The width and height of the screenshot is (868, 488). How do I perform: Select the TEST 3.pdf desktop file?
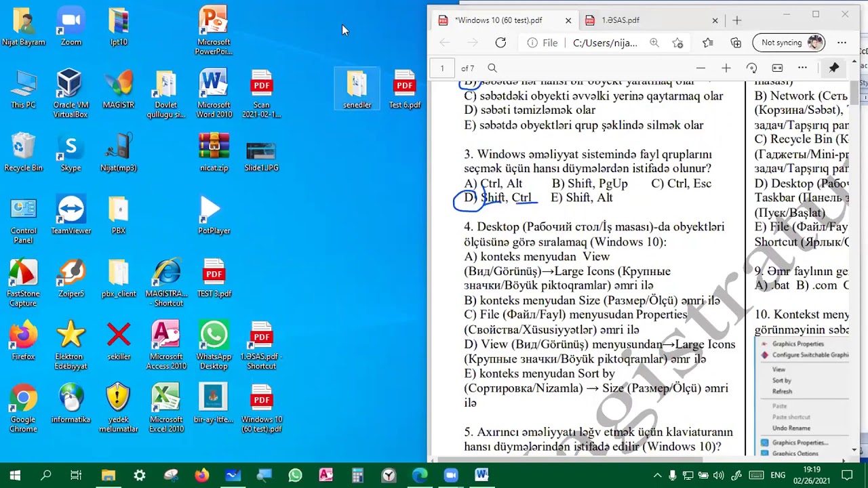214,278
